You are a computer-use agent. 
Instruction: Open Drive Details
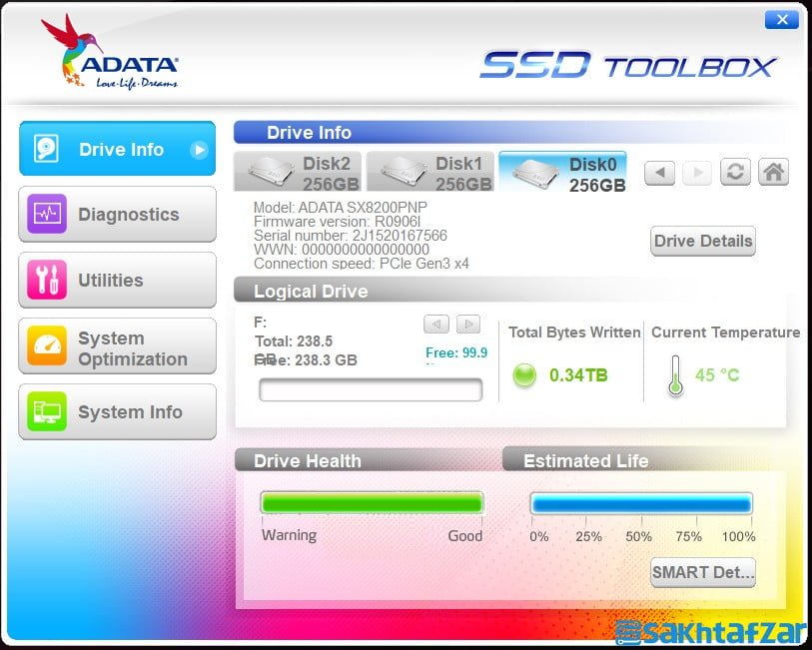702,241
